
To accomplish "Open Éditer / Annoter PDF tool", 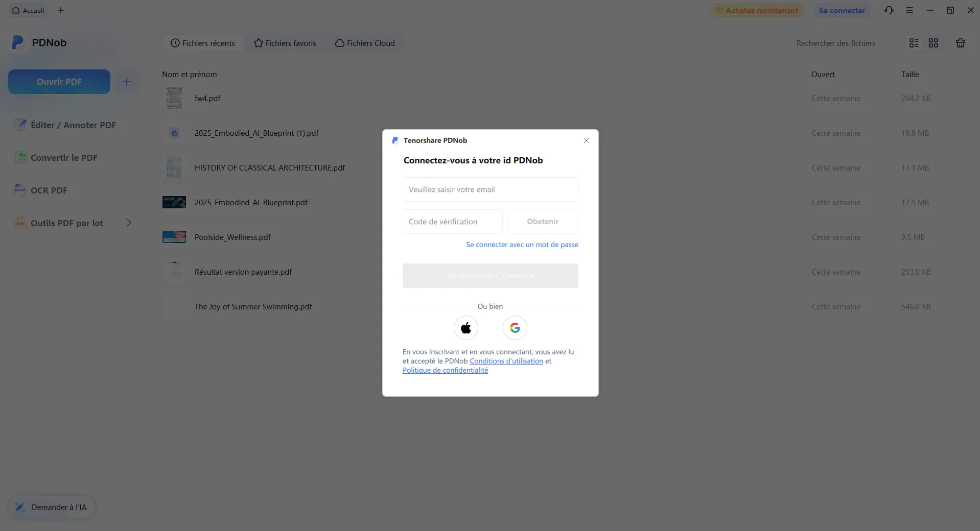I will click(x=65, y=125).
